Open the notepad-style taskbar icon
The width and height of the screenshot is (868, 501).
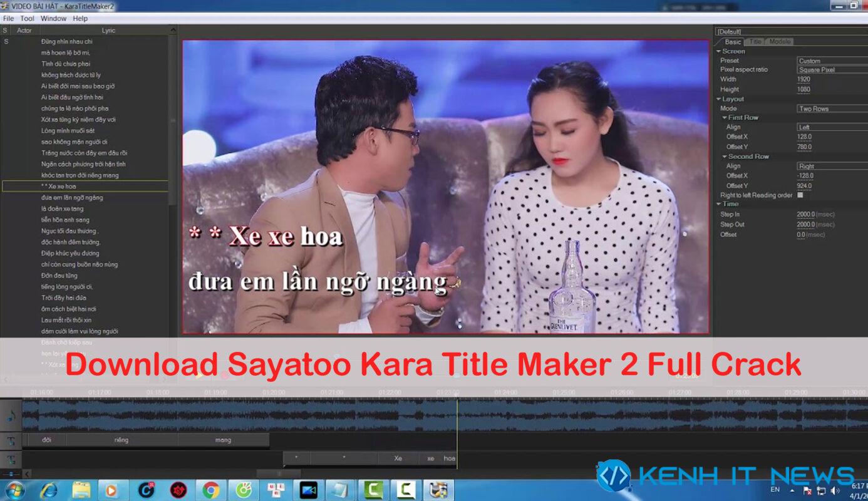[341, 490]
